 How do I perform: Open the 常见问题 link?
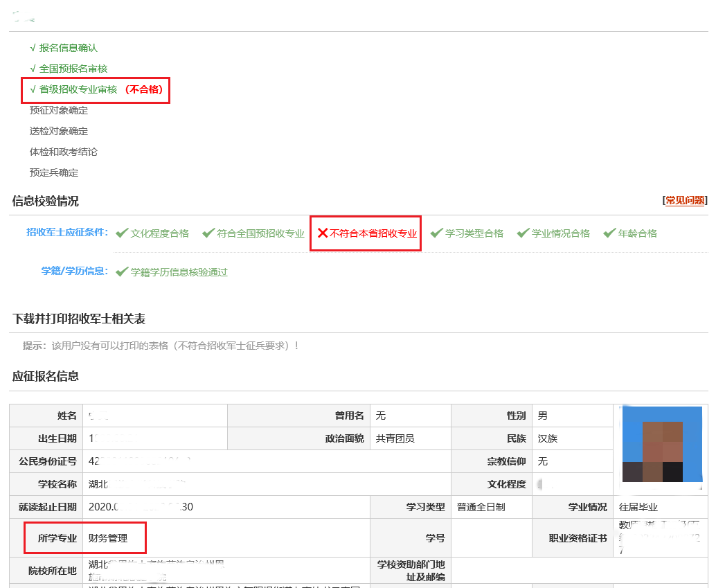(x=685, y=200)
